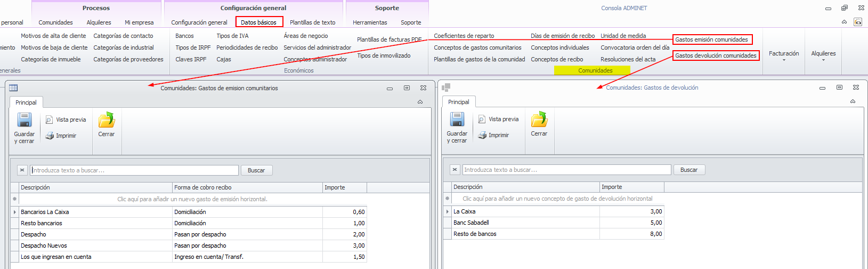Collapse the main ribbon with the chevron
The image size is (868, 269).
(x=844, y=22)
